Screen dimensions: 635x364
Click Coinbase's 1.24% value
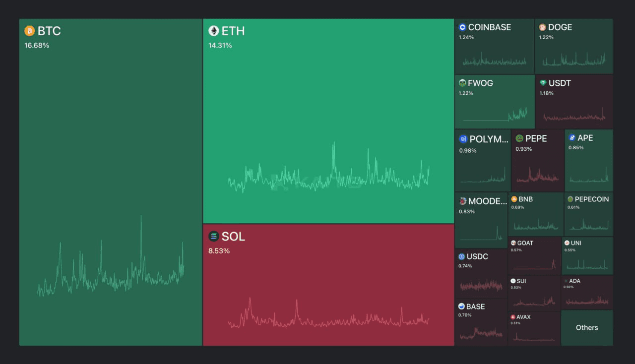(x=466, y=38)
